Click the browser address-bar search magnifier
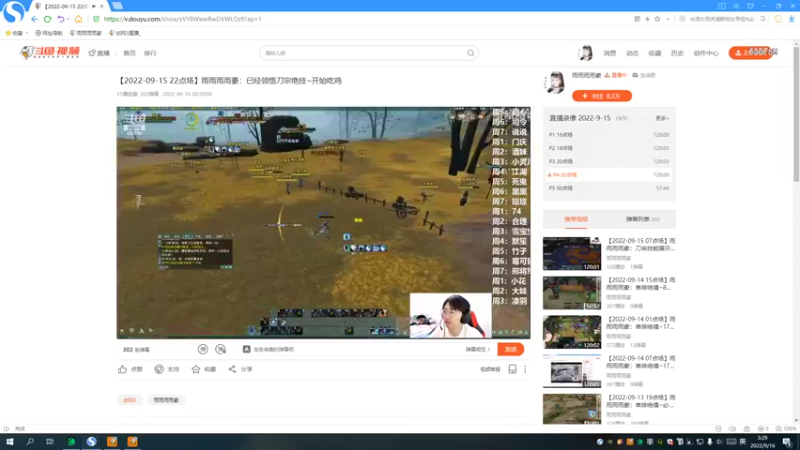The image size is (800, 450). point(763,19)
